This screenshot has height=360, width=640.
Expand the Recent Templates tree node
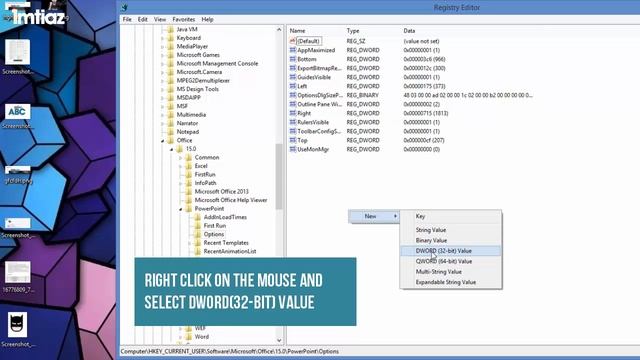click(190, 243)
